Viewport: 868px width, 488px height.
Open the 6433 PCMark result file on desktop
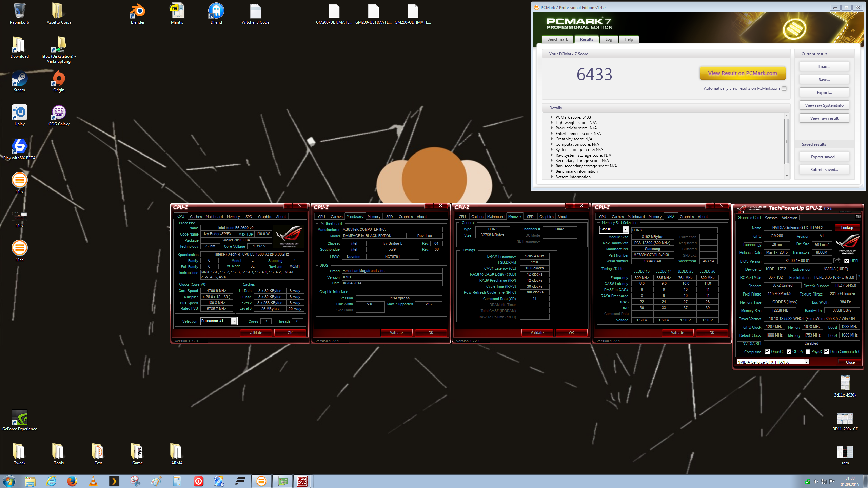pos(19,251)
